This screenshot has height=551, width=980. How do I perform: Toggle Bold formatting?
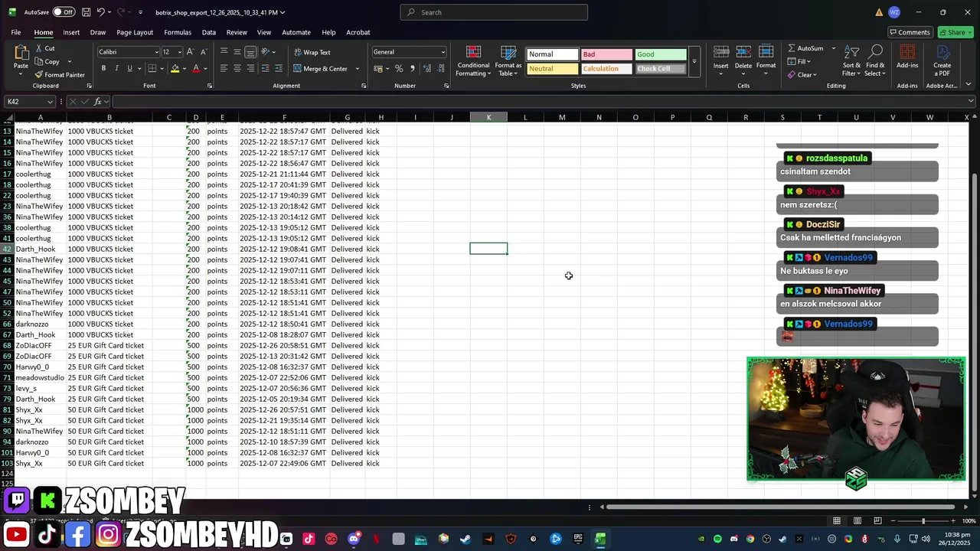(103, 69)
